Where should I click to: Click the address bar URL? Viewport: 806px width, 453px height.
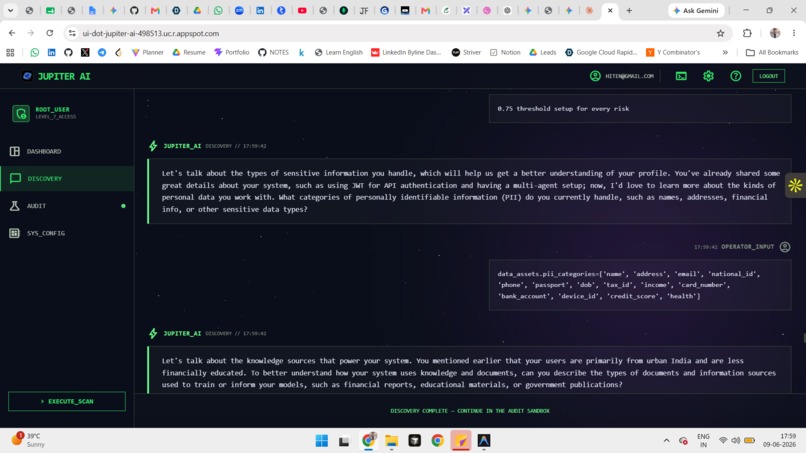(151, 33)
